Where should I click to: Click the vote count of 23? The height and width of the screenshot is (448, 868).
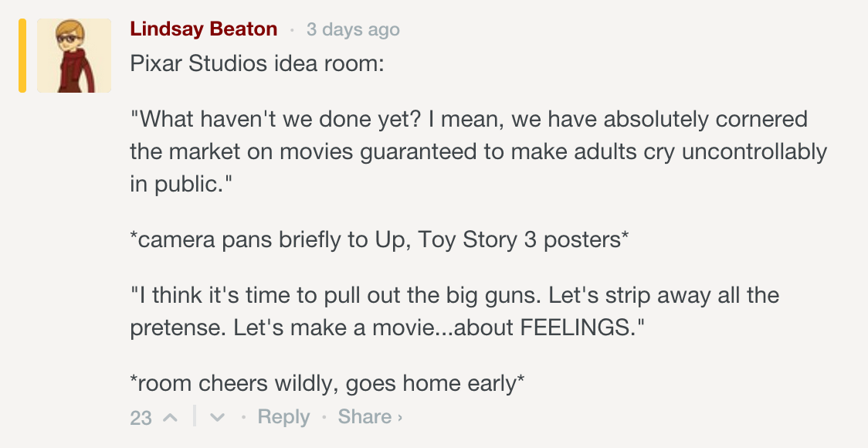tap(141, 418)
